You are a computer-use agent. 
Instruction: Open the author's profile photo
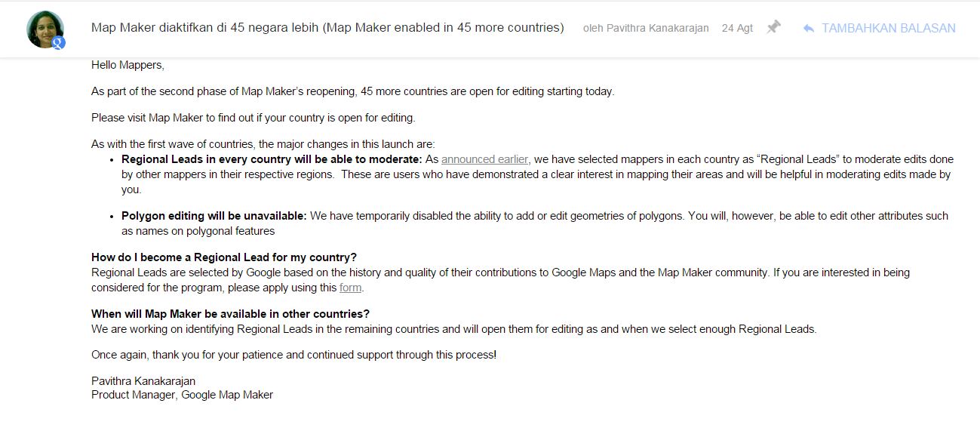(44, 28)
